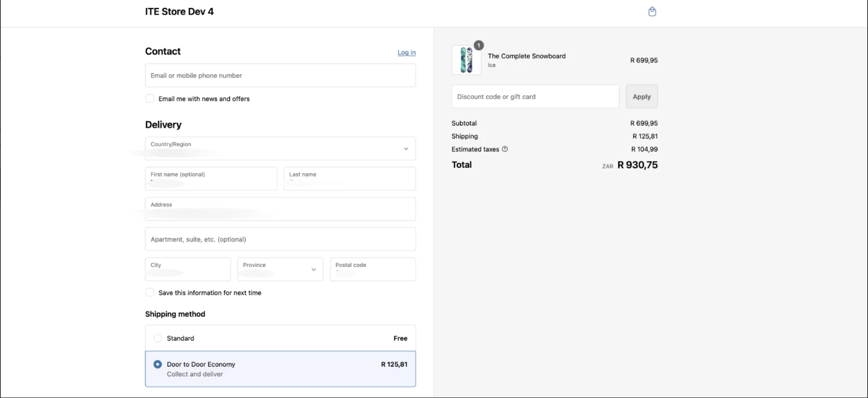Open the Delivery section heading

(163, 124)
